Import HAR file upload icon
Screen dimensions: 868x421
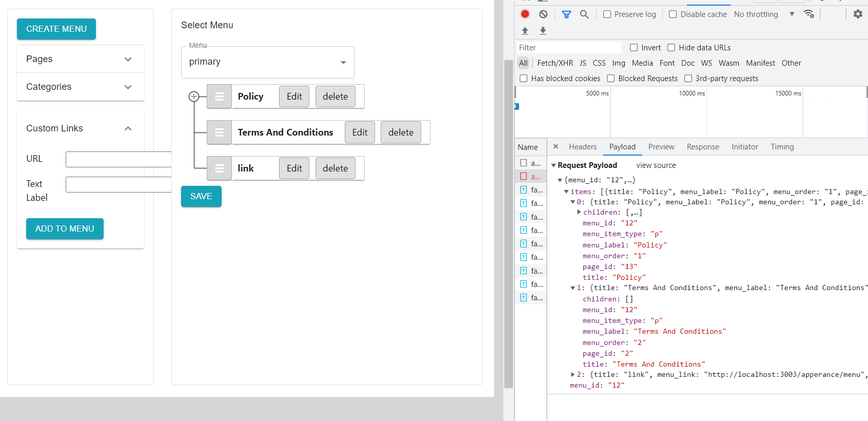click(525, 31)
